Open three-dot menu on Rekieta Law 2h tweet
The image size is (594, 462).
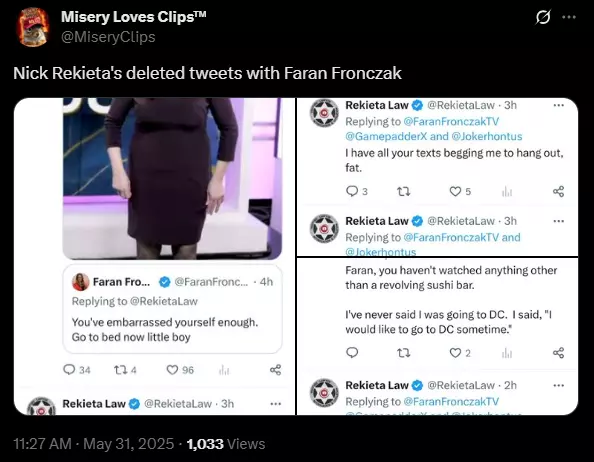559,386
